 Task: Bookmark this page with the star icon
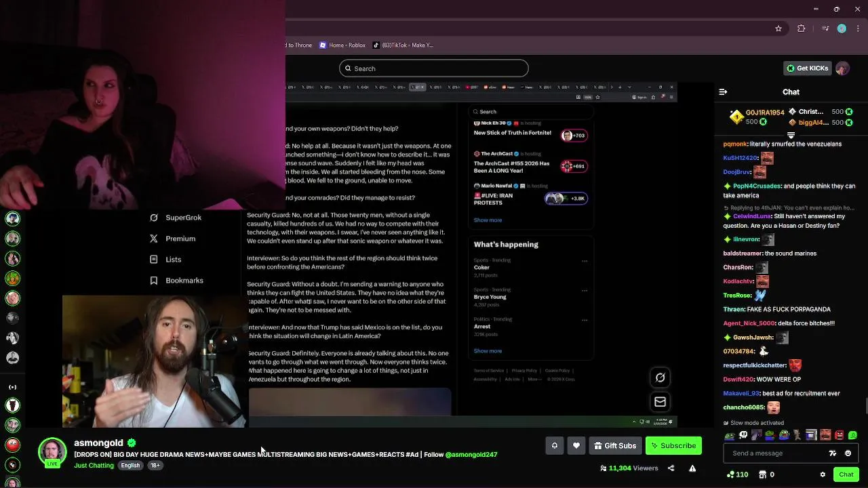point(778,28)
